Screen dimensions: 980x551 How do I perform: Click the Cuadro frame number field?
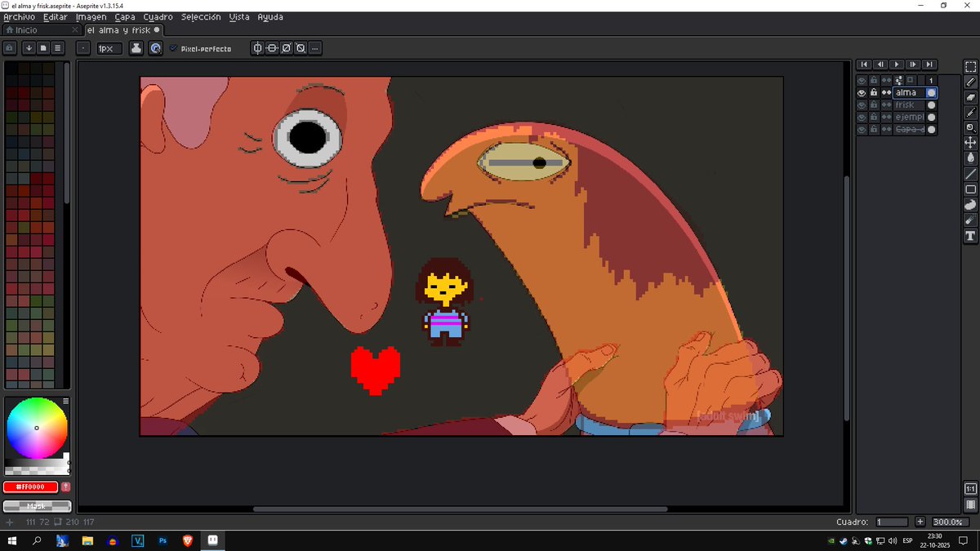892,522
